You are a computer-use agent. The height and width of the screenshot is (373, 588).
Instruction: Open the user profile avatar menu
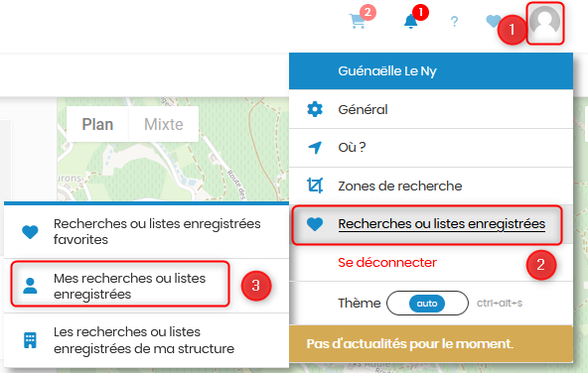[x=545, y=23]
